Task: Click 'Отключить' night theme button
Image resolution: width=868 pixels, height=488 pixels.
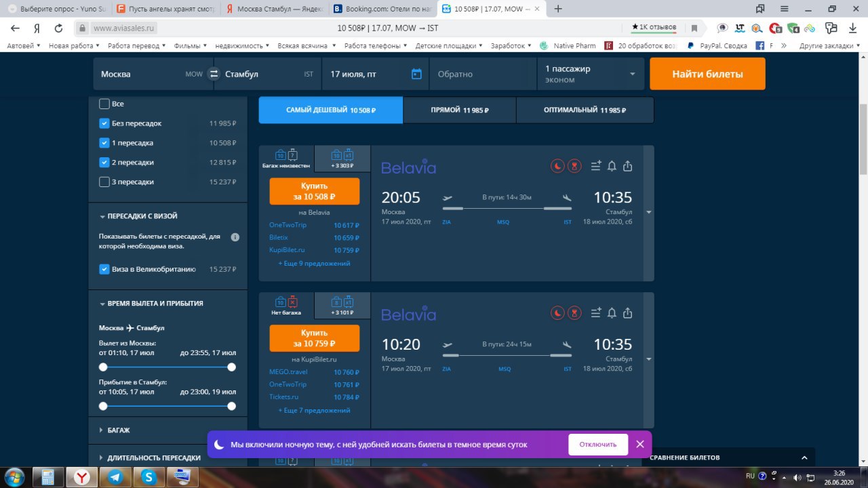Action: [x=597, y=445]
